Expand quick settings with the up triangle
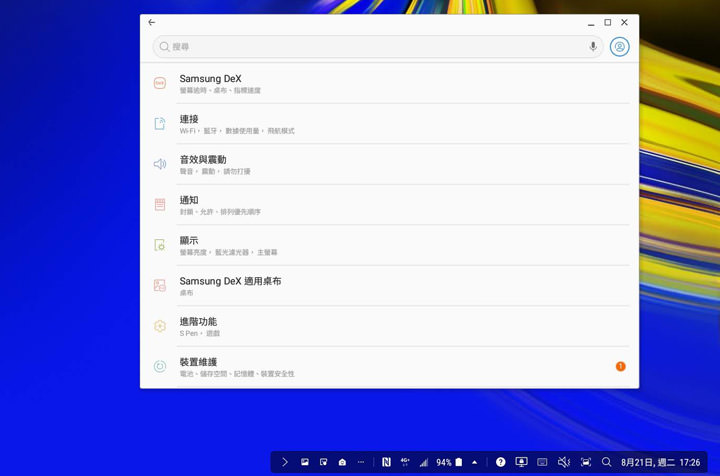720x476 pixels. [474, 462]
